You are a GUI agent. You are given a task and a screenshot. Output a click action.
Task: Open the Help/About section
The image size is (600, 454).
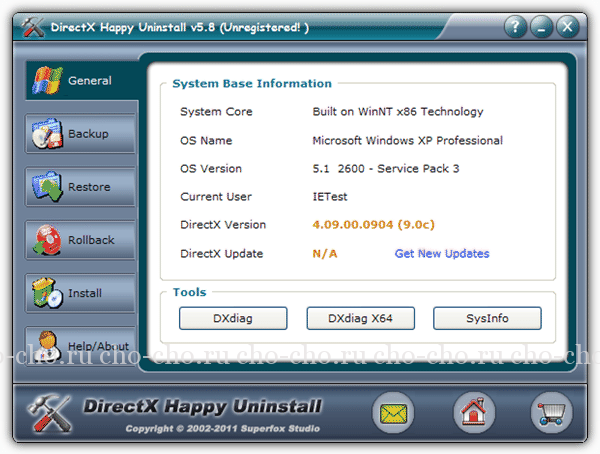(x=80, y=345)
